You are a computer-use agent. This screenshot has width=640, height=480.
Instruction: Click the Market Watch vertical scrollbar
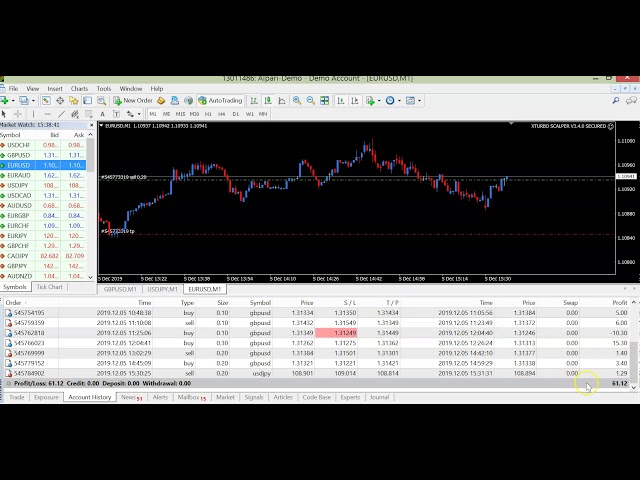(91, 210)
